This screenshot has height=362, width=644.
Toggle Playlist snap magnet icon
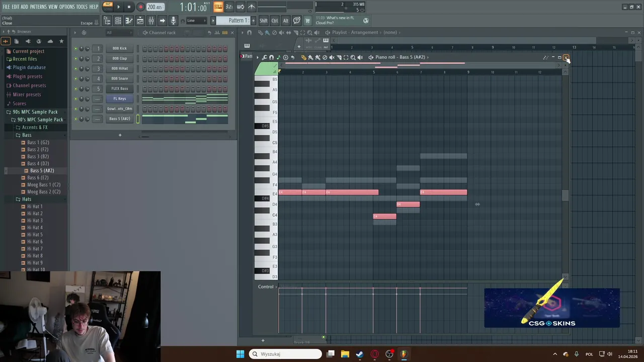click(249, 33)
